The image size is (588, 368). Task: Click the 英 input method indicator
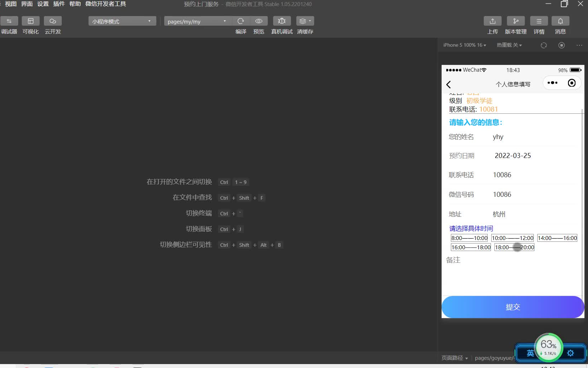(x=531, y=353)
